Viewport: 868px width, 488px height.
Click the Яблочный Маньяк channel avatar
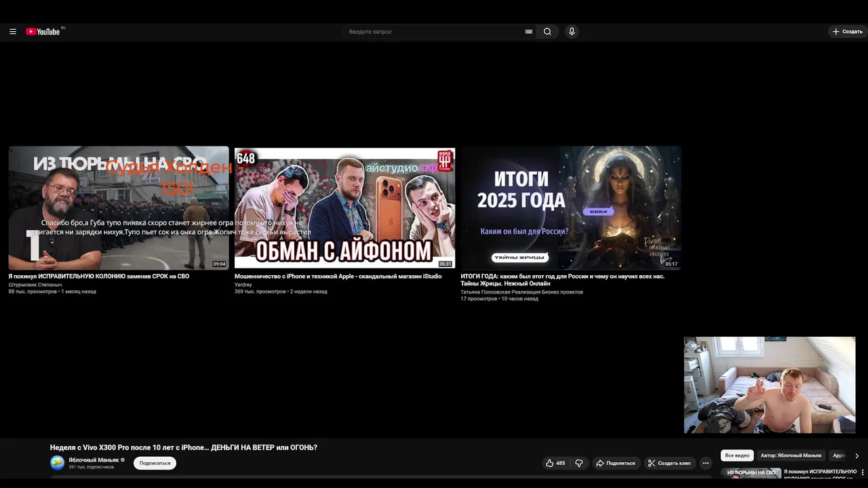pos(57,463)
